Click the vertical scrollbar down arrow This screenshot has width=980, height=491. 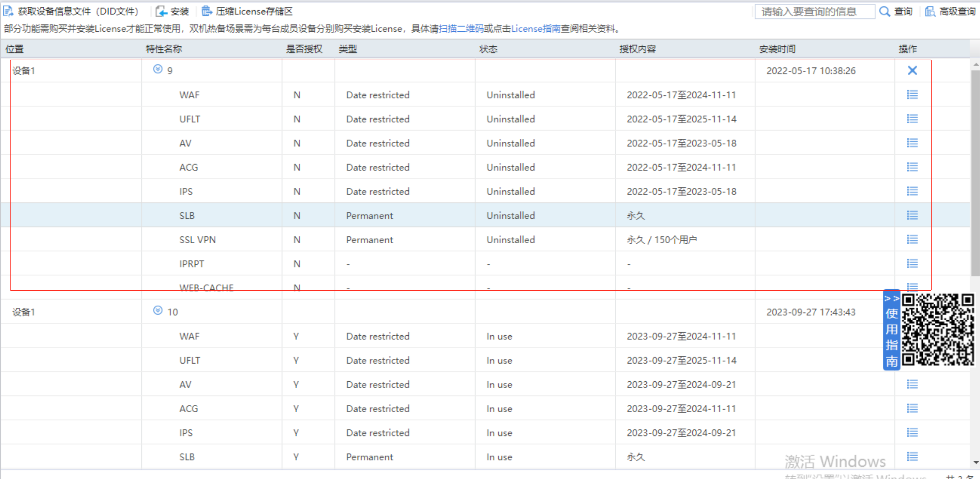[976, 462]
